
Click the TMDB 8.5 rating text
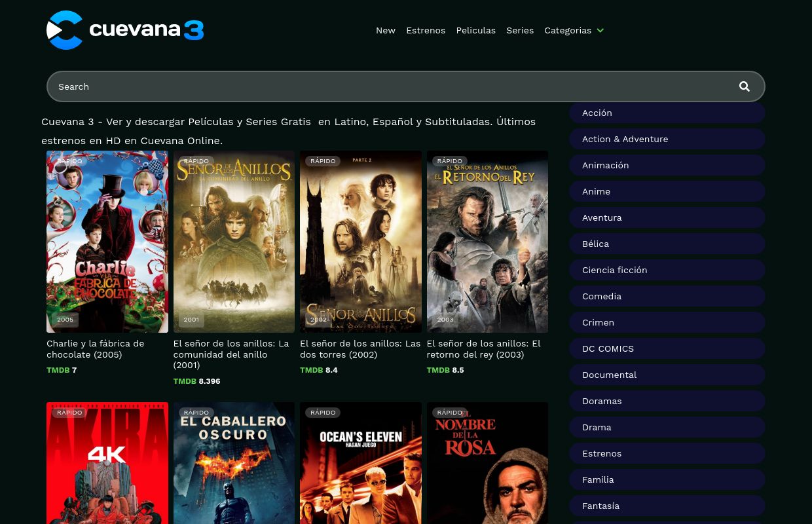[x=445, y=370]
